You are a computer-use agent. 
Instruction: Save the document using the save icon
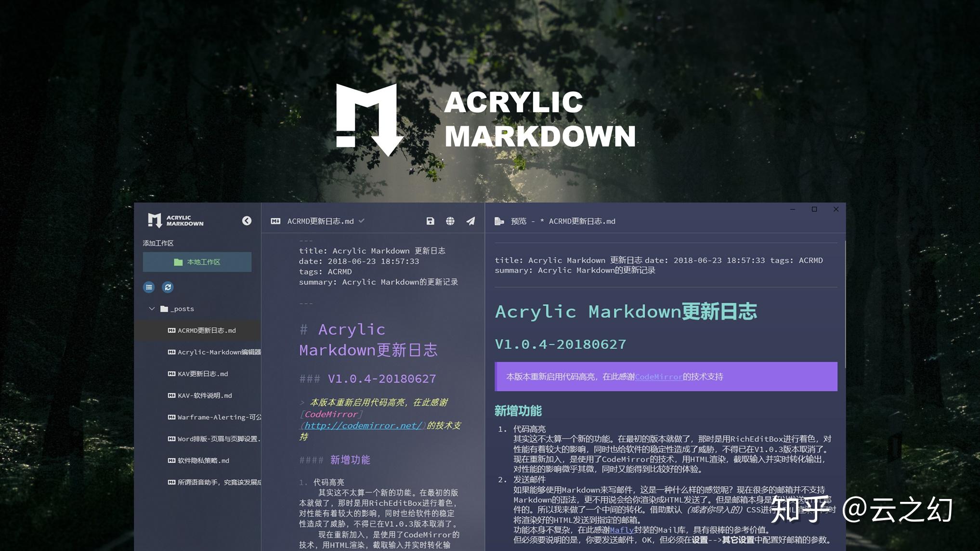click(430, 221)
